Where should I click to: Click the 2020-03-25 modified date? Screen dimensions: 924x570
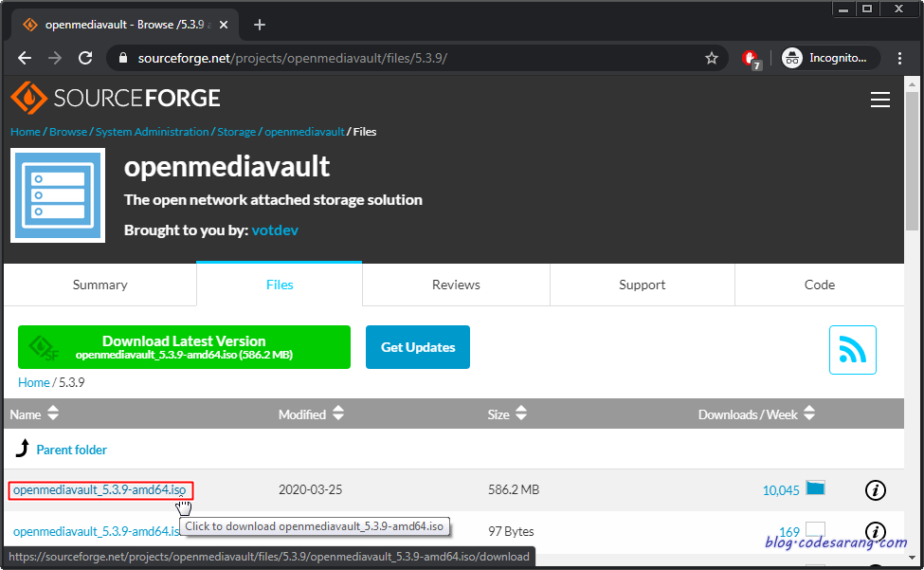[x=310, y=489]
